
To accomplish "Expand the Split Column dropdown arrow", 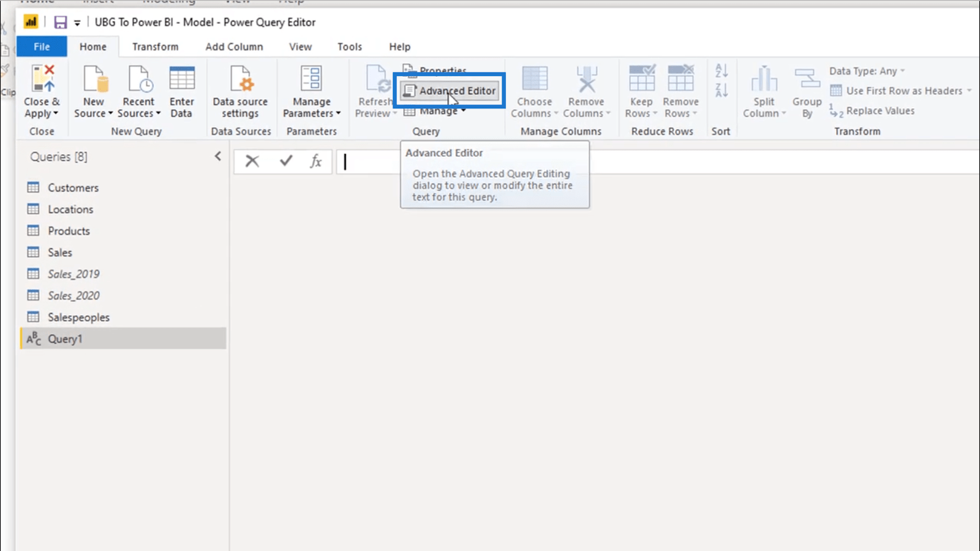I will coord(783,113).
